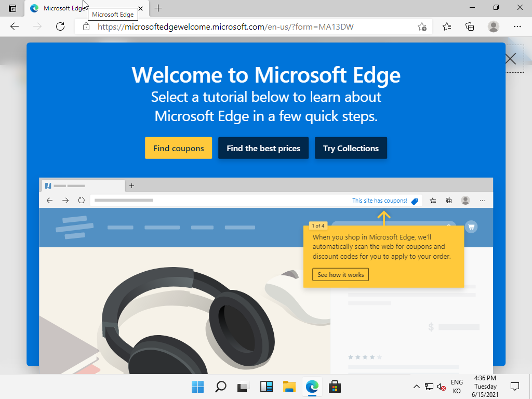Click the blue coupon tag icon
This screenshot has height=399, width=532.
(x=414, y=201)
